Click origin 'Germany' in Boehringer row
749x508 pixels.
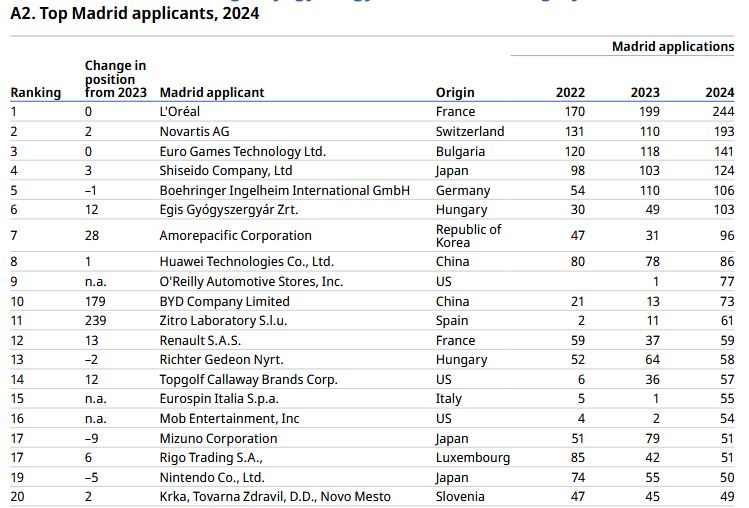point(462,191)
